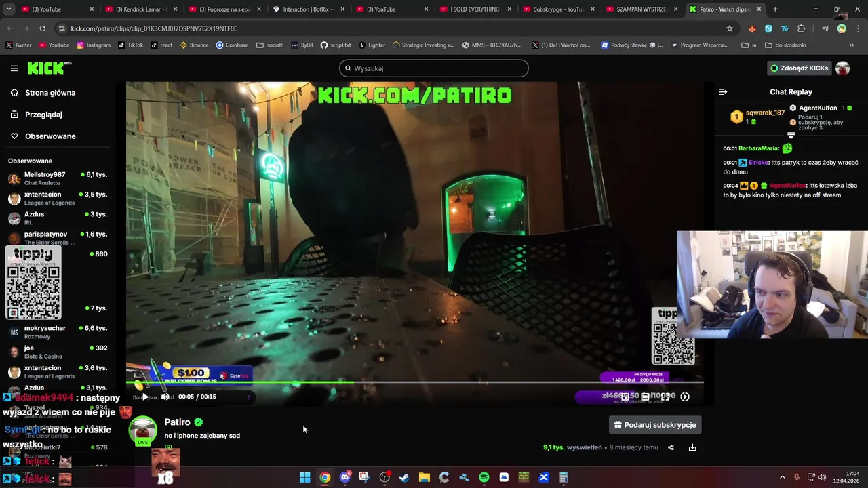The image size is (868, 488).
Task: Expand the chat leaderboard pull-down handle
Action: pyautogui.click(x=791, y=136)
